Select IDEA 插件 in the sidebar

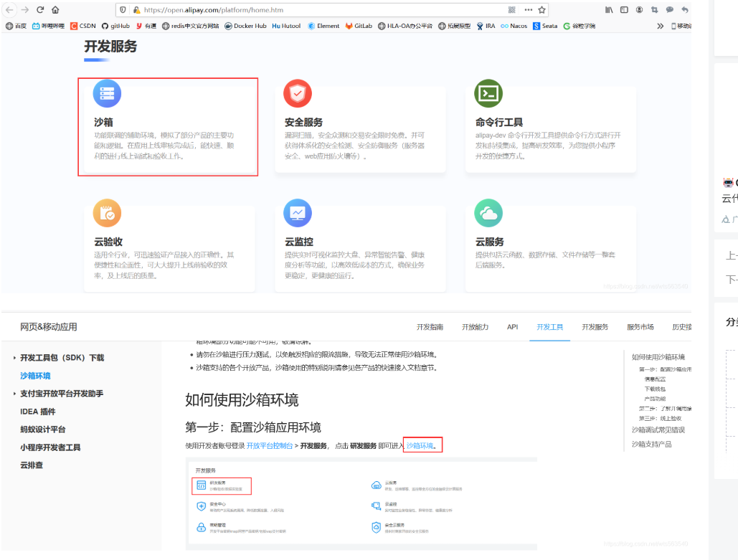point(37,412)
